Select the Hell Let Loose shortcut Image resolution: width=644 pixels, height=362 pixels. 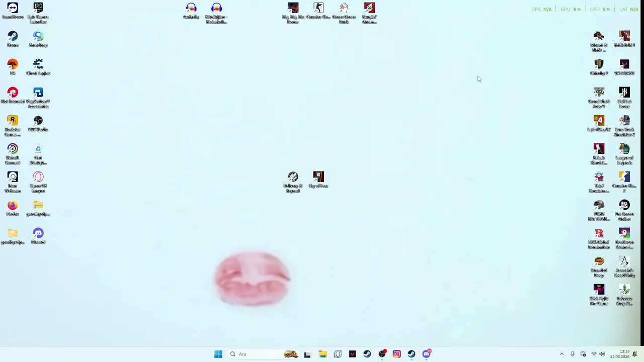[624, 98]
